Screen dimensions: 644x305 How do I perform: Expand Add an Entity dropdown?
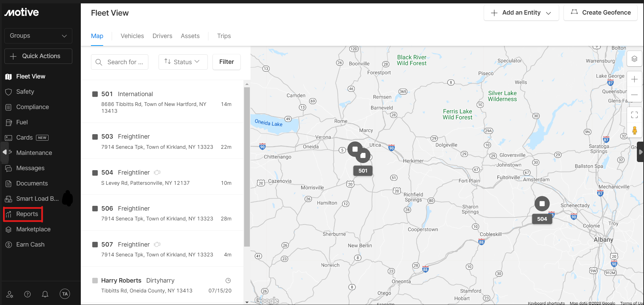(x=521, y=13)
